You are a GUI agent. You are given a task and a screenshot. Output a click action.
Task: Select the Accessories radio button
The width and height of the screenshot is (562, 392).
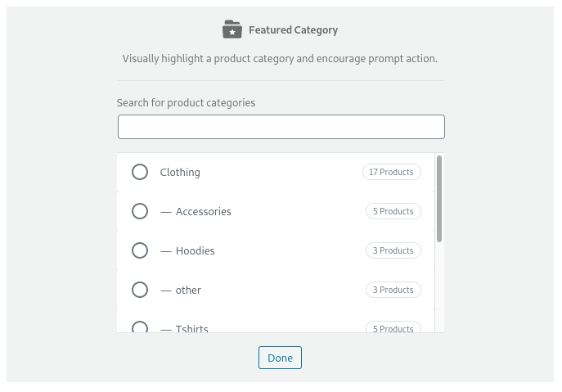[x=140, y=211]
